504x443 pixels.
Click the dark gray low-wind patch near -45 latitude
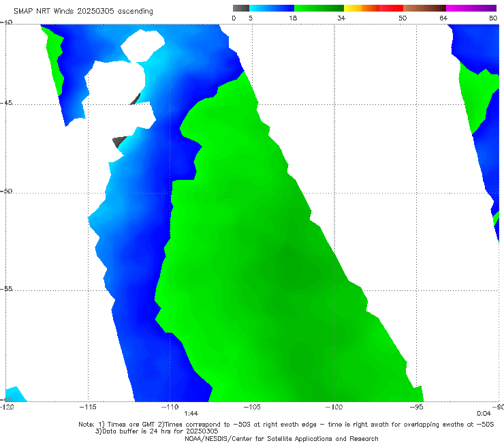[136, 100]
